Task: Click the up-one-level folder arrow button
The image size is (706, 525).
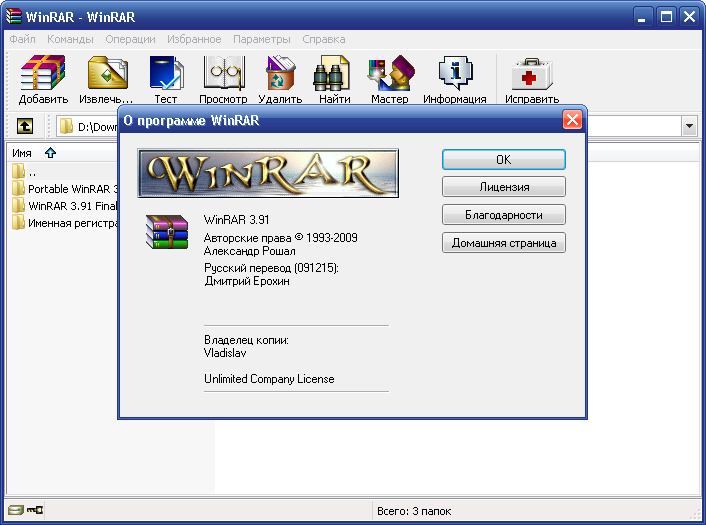Action: [x=25, y=127]
